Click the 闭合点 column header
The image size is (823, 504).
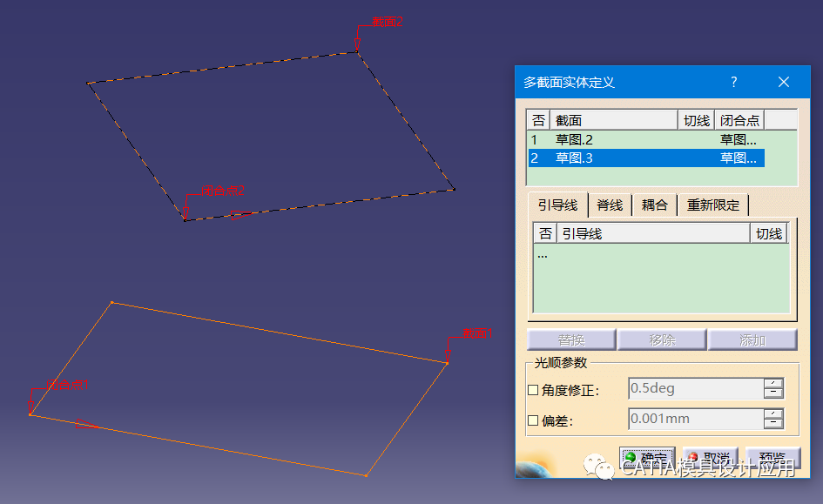coord(739,120)
